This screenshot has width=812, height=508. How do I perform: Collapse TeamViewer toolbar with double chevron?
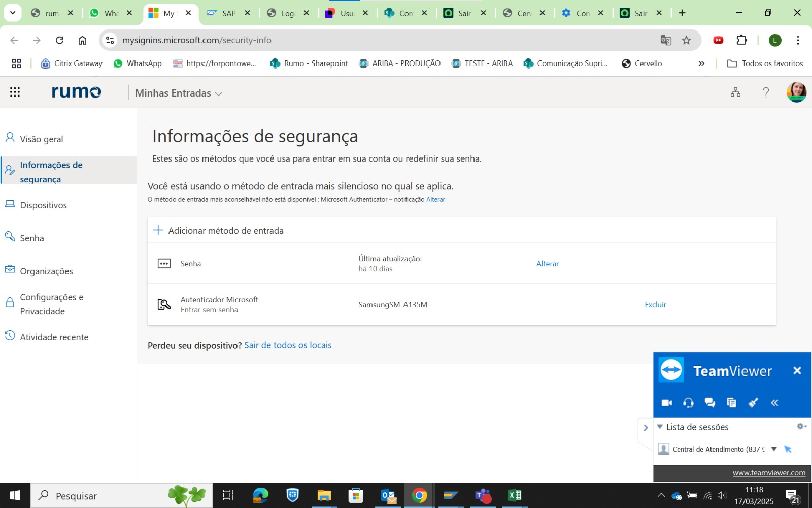[x=774, y=402]
